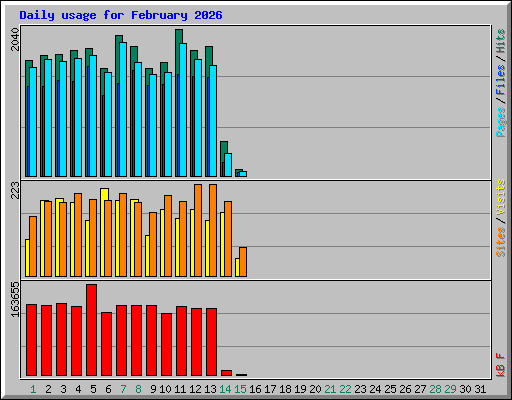Click day 5 on the date axis
Screen dimensions: 512x400
pos(93,389)
